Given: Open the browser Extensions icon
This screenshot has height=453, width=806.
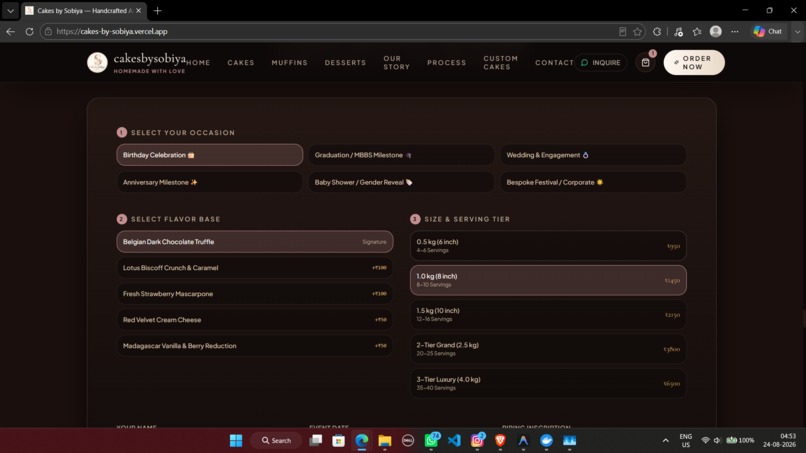Looking at the screenshot, I should 657,31.
